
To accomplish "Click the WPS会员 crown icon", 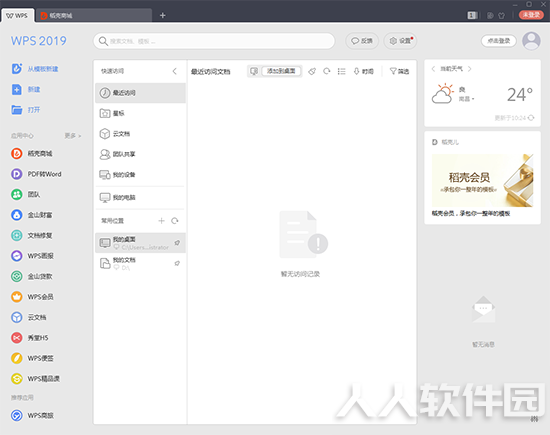I will [x=16, y=297].
